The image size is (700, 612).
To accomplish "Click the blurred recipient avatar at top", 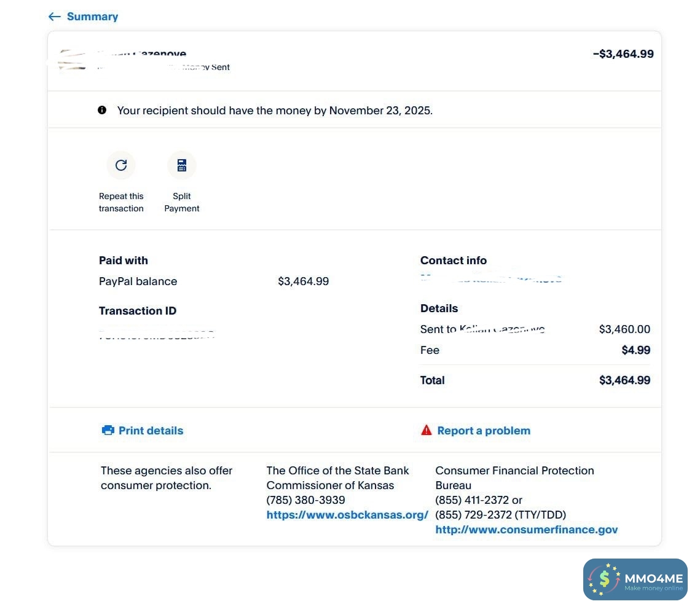I will pyautogui.click(x=72, y=60).
